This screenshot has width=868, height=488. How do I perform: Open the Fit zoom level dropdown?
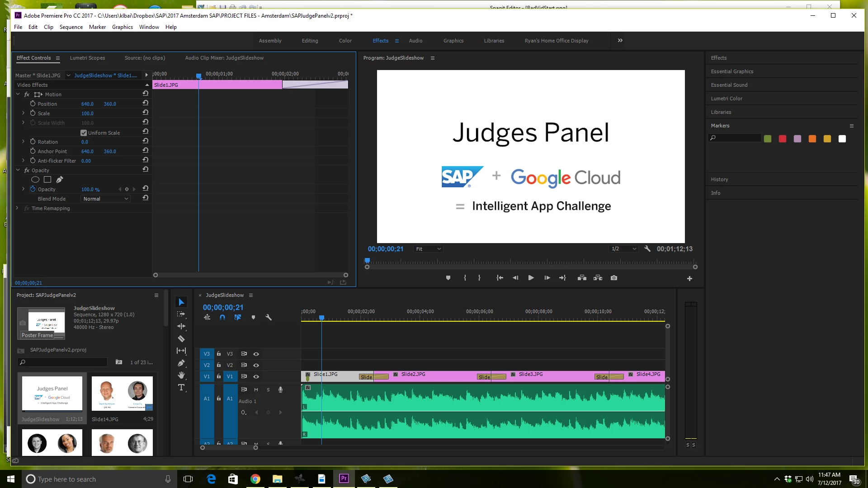428,249
